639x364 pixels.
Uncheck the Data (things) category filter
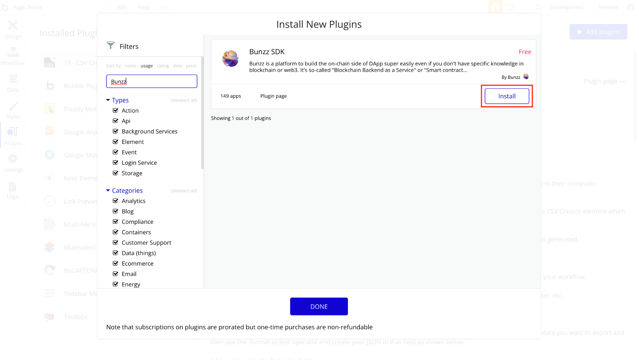pos(116,253)
